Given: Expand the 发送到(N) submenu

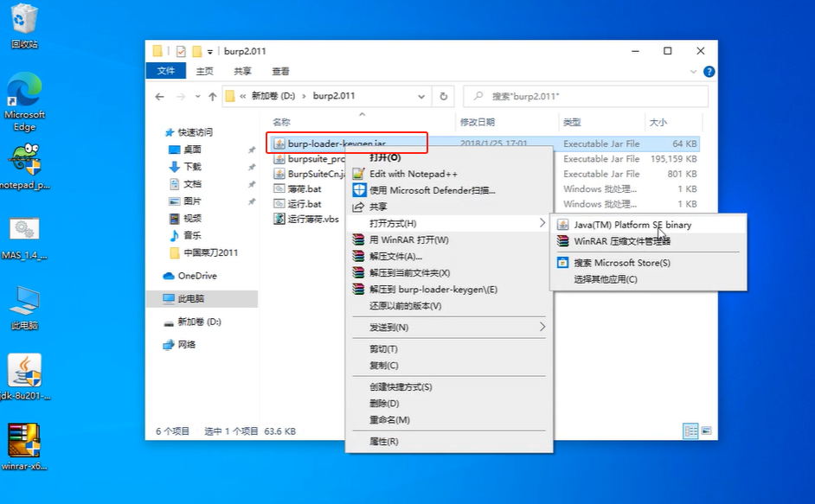Looking at the screenshot, I should [x=449, y=327].
